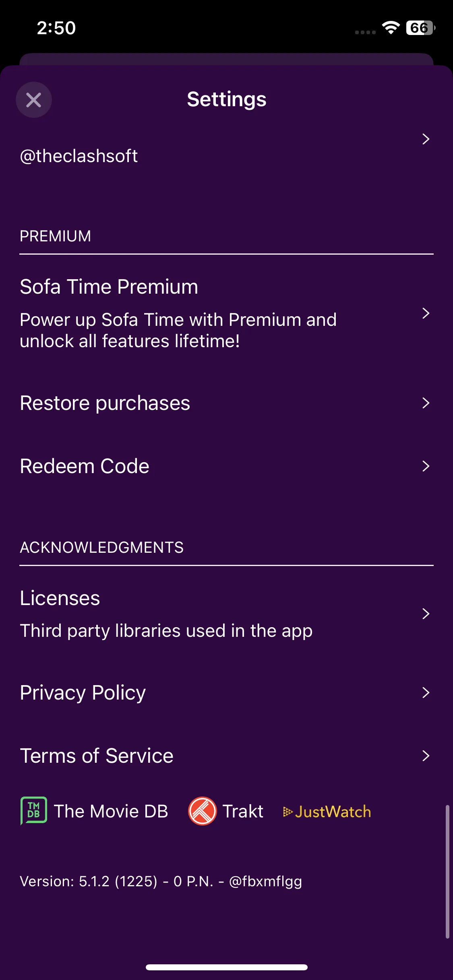This screenshot has height=980, width=453.
Task: Tap the @theclashsoft handle
Action: (79, 156)
